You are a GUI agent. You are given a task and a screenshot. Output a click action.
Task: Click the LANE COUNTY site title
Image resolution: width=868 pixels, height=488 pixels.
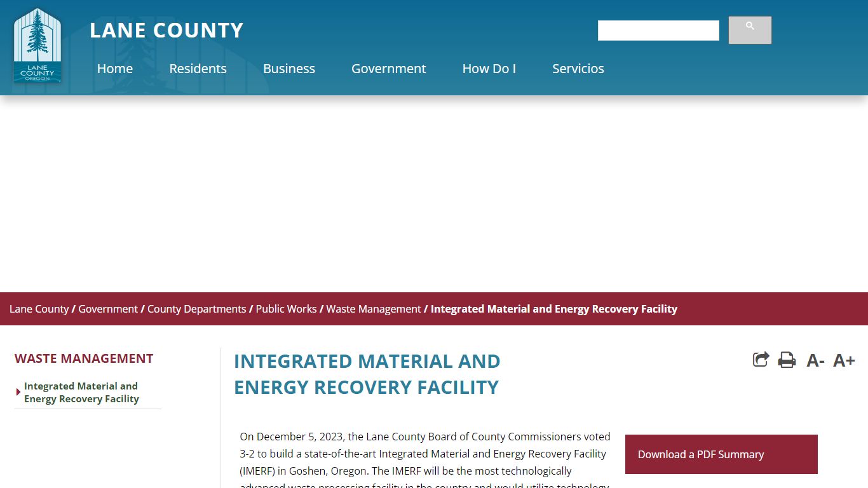166,30
